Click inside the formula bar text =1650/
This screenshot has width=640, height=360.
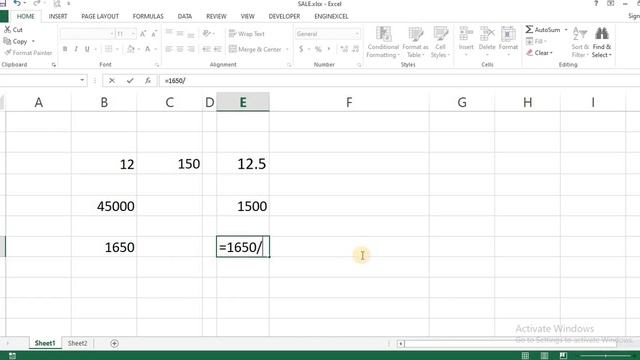pyautogui.click(x=175, y=81)
